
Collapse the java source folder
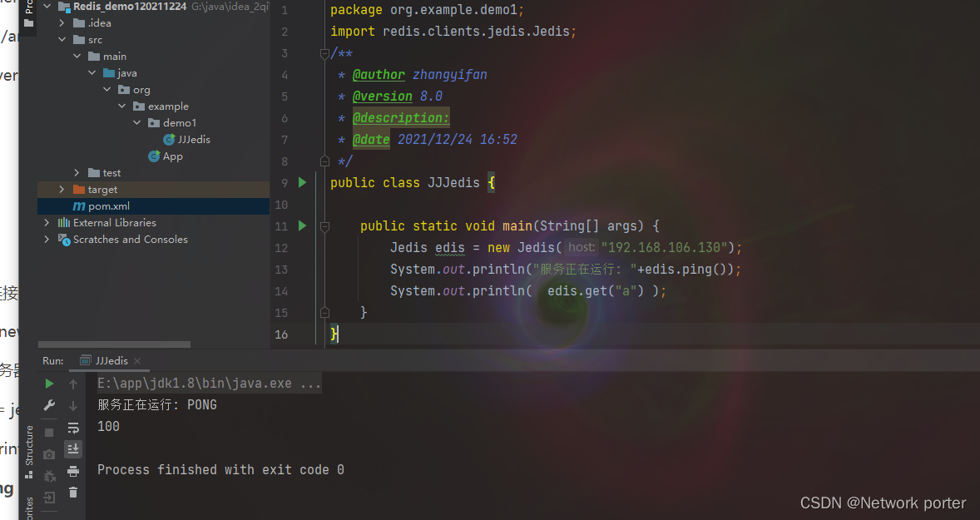pos(92,73)
